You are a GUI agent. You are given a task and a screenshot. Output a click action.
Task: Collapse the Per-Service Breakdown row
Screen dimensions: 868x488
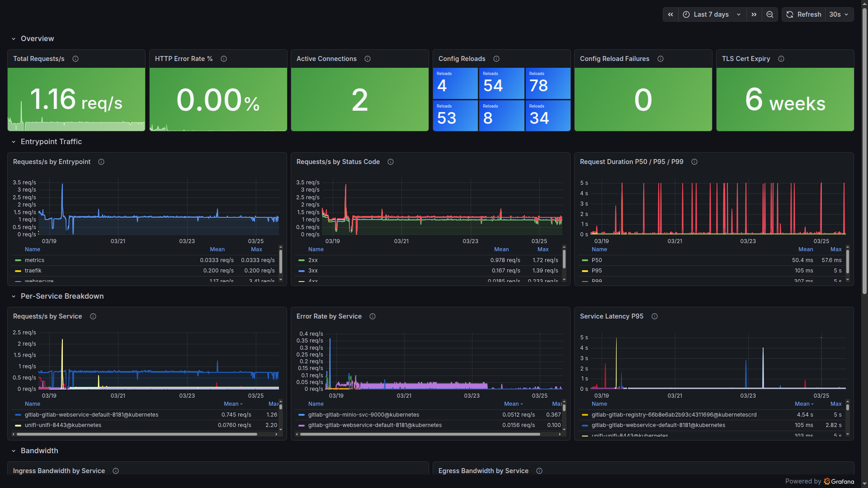pos(14,296)
